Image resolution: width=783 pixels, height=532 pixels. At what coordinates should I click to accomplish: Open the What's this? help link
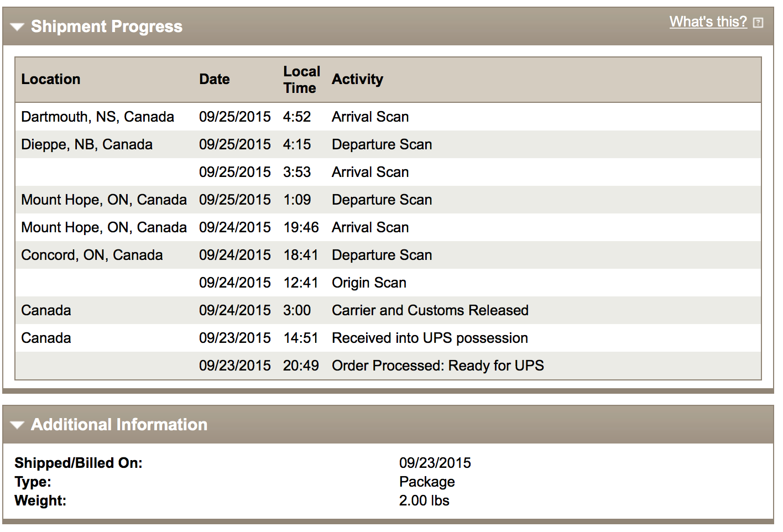tap(708, 22)
